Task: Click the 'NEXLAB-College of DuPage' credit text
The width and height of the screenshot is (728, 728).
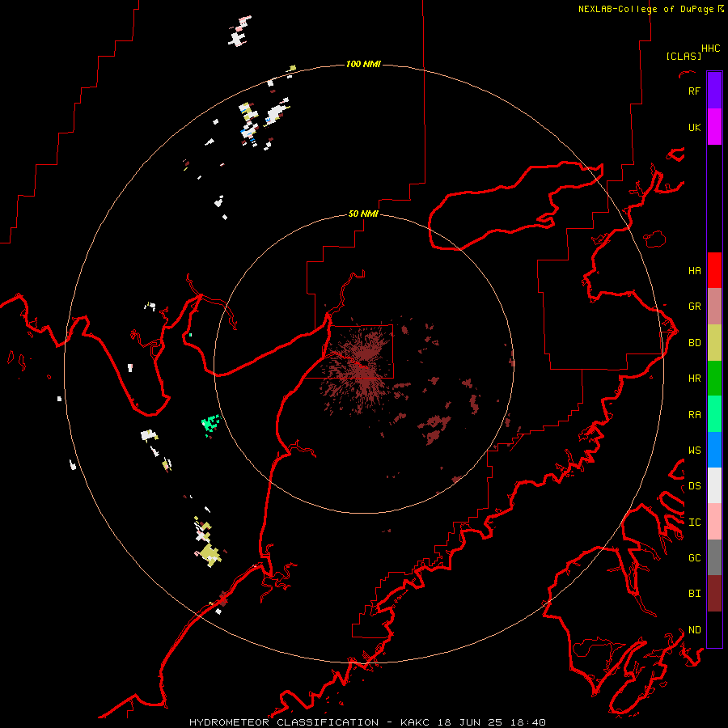Action: pyautogui.click(x=645, y=9)
